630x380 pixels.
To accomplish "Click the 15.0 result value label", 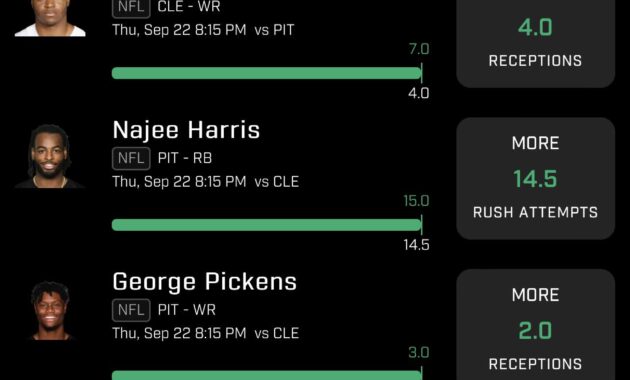I will pyautogui.click(x=416, y=201).
